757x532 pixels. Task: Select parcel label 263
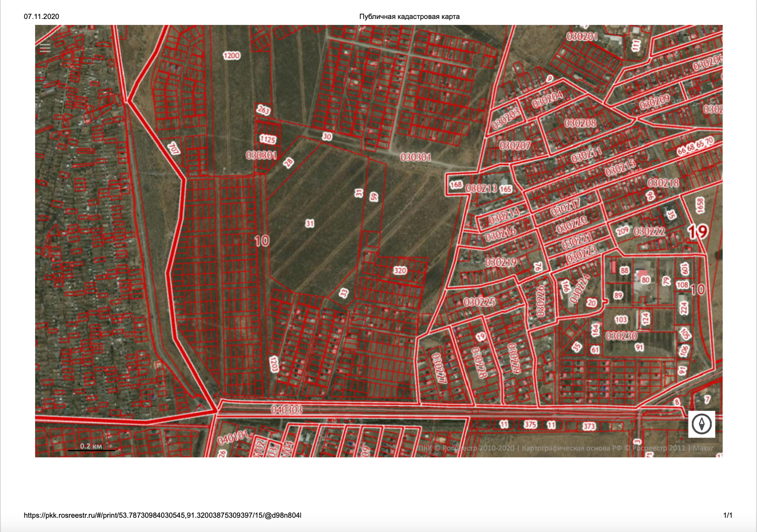click(x=263, y=110)
